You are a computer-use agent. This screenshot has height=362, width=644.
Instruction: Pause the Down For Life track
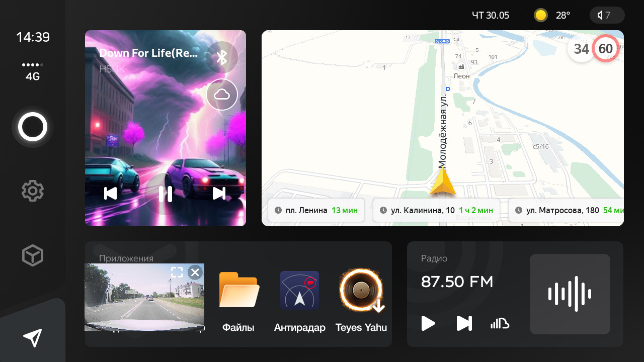[166, 194]
